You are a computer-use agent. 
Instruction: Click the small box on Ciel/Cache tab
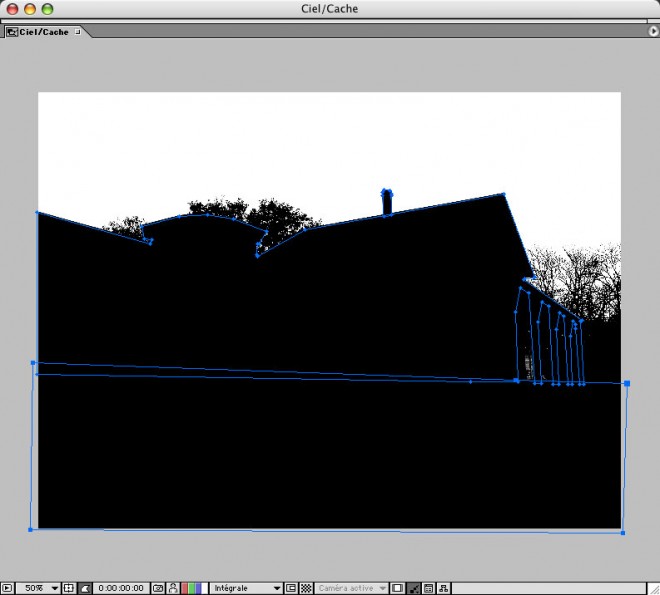[x=77, y=32]
